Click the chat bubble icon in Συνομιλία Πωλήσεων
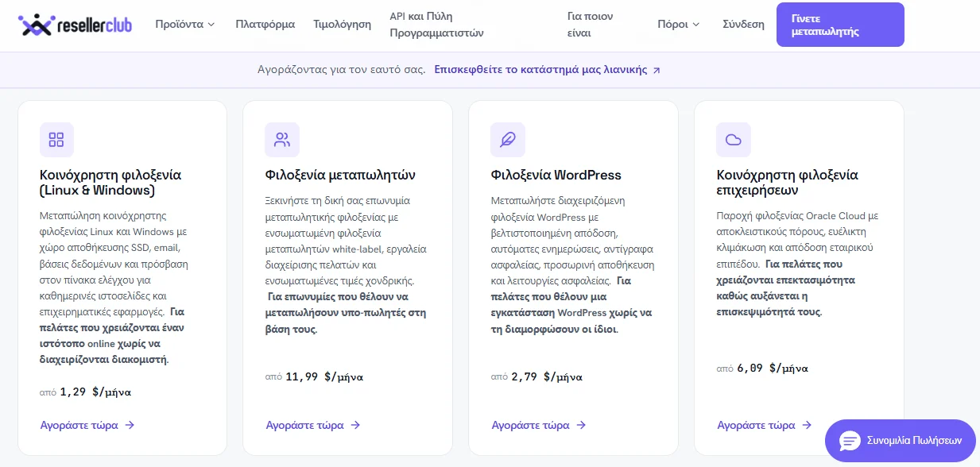The width and height of the screenshot is (980, 467). tap(850, 441)
